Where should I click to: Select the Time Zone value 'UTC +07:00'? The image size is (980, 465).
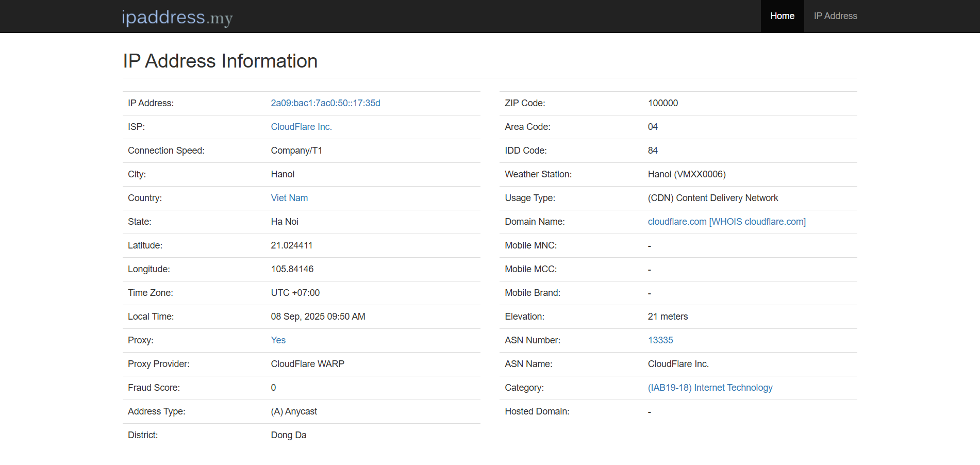pos(295,293)
